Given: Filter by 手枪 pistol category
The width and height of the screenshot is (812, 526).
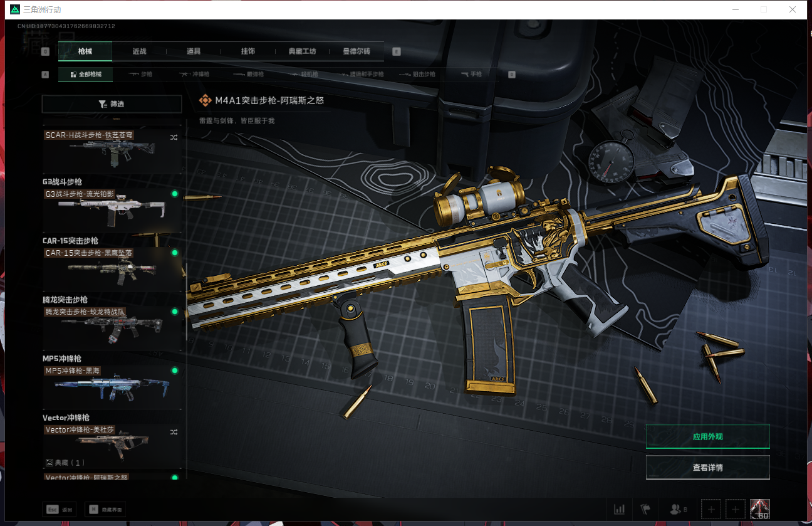Looking at the screenshot, I should [471, 75].
